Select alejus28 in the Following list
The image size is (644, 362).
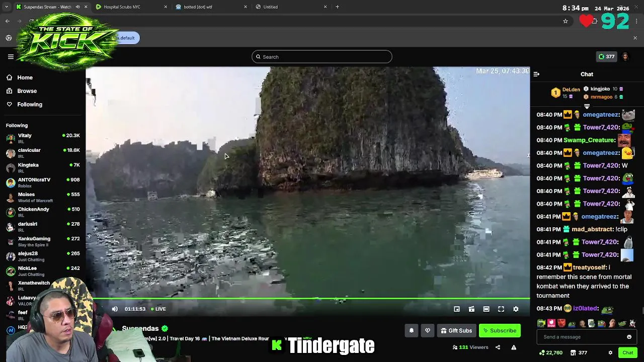point(43,256)
